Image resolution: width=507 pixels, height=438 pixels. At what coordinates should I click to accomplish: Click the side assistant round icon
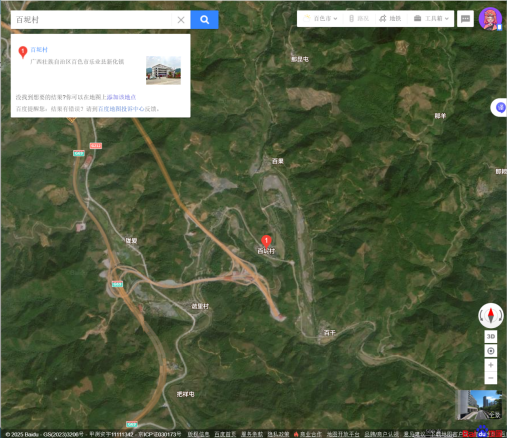[x=501, y=107]
